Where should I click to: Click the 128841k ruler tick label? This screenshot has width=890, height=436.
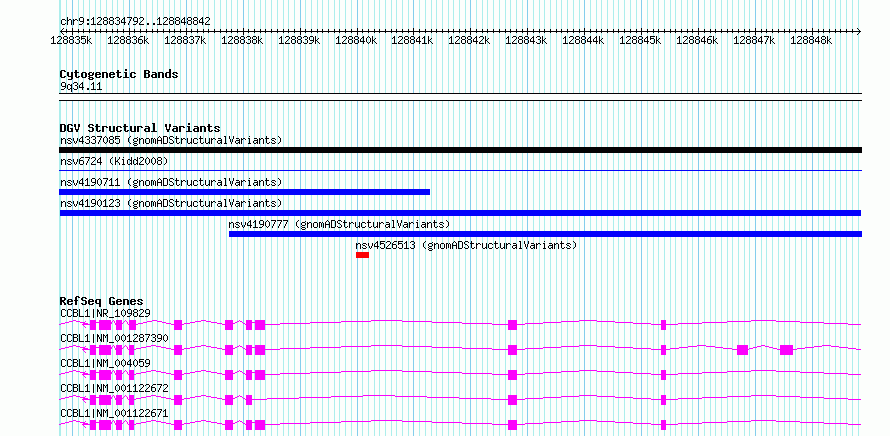(x=413, y=40)
